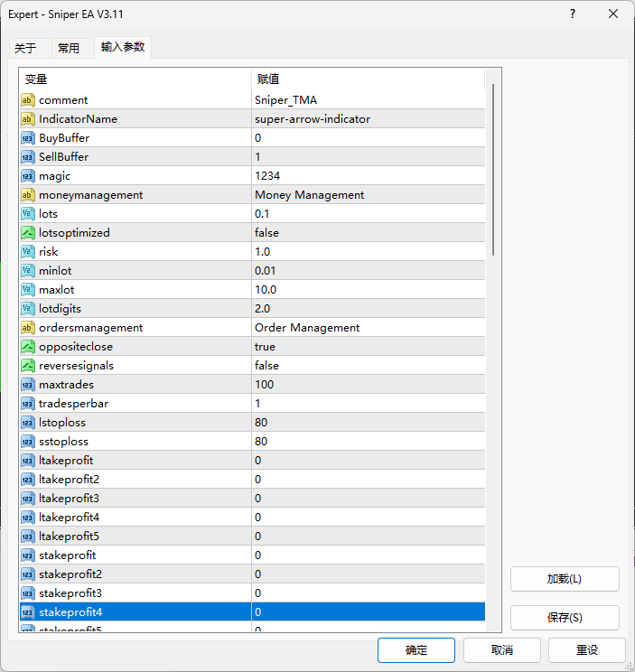Click the 取消 button
This screenshot has height=672, width=635.
click(501, 650)
